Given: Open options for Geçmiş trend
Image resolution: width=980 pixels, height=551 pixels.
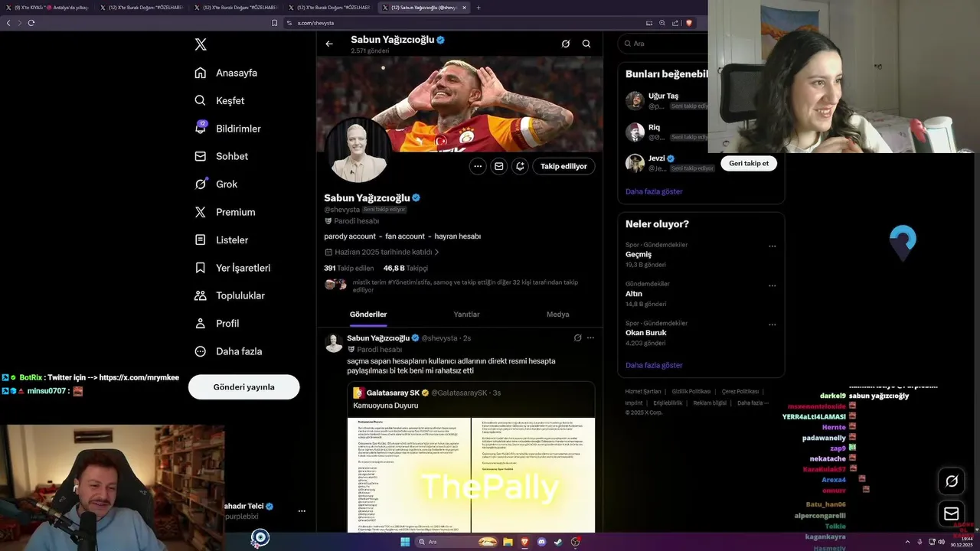Looking at the screenshot, I should click(772, 246).
